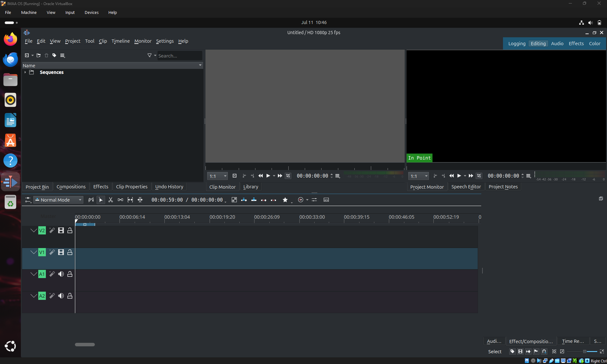Hide video of track V1
607x364 pixels.
pyautogui.click(x=61, y=252)
